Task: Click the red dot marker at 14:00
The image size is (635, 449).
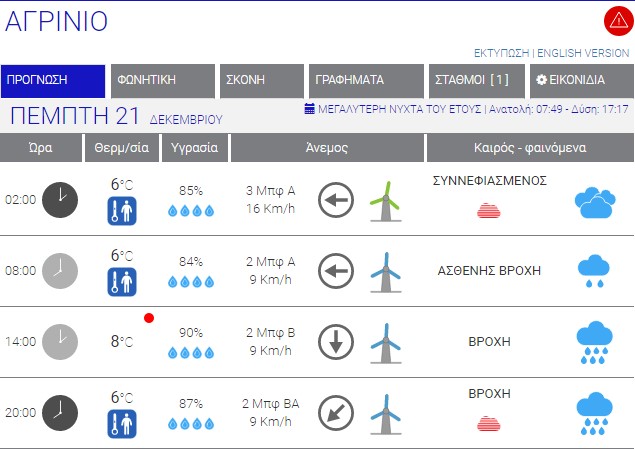Action: (149, 318)
